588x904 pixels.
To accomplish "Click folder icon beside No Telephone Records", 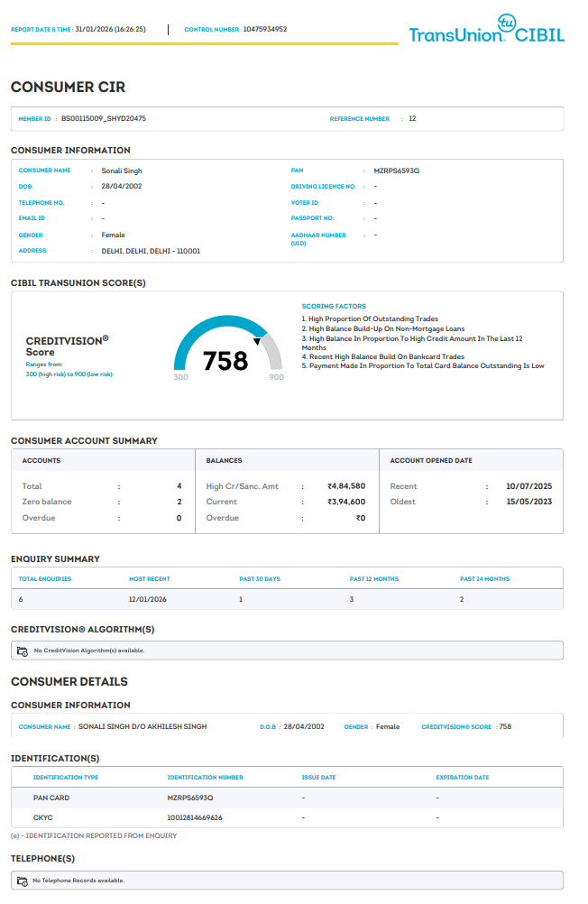I will [23, 881].
